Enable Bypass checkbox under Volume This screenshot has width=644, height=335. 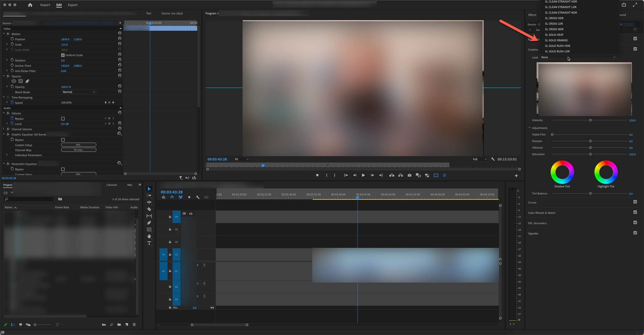tap(63, 119)
